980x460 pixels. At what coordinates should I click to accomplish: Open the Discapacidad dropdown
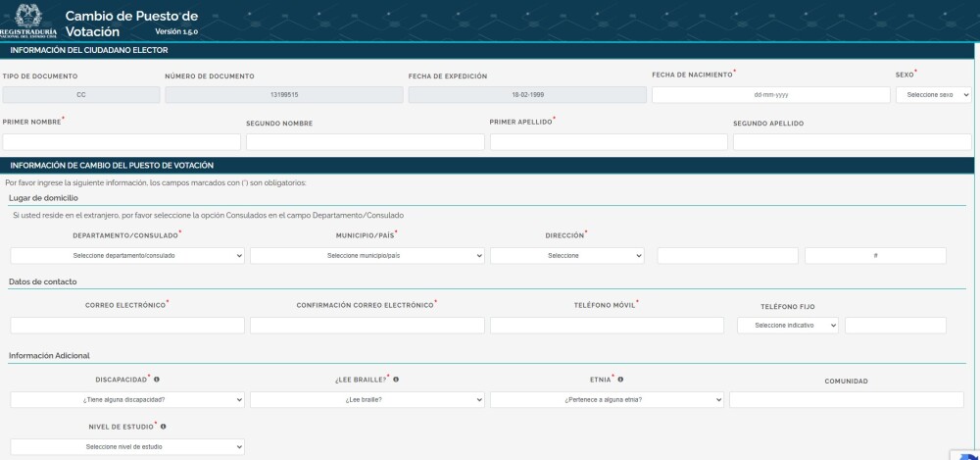point(127,400)
